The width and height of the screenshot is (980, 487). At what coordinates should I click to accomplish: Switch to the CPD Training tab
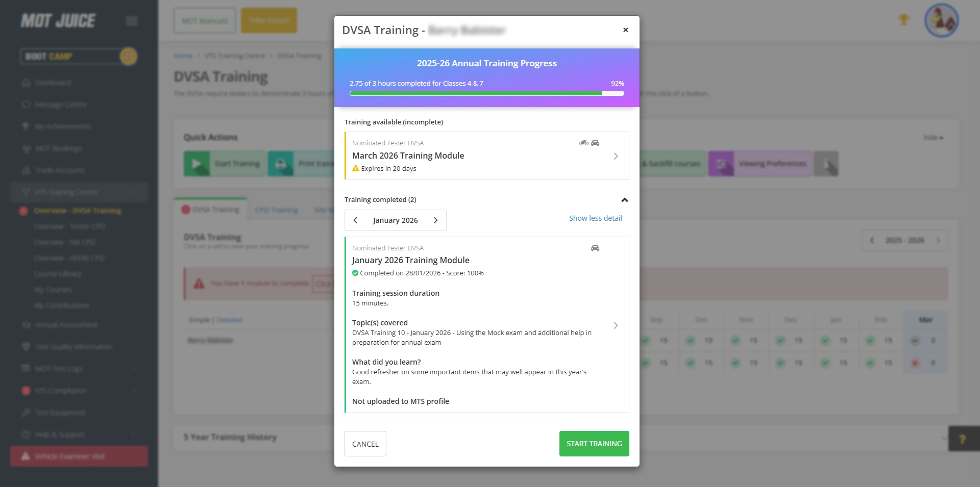click(x=276, y=210)
